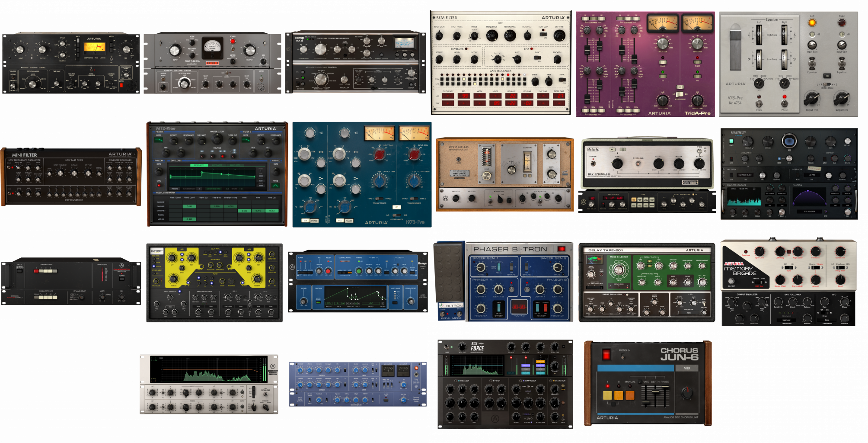868x443 pixels.
Task: Select the Envelope 1 tab in M12-Filter
Action: pos(198,165)
